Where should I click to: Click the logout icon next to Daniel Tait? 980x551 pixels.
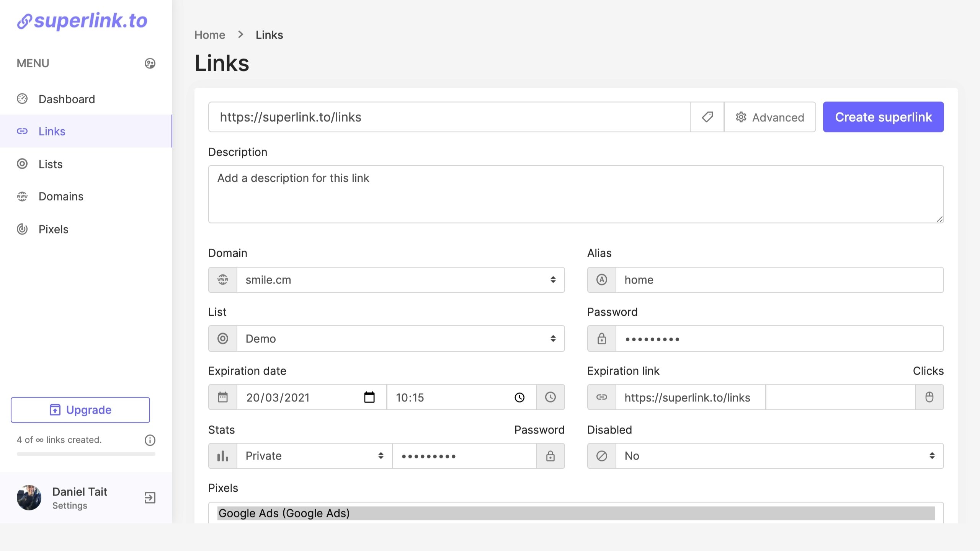(150, 497)
